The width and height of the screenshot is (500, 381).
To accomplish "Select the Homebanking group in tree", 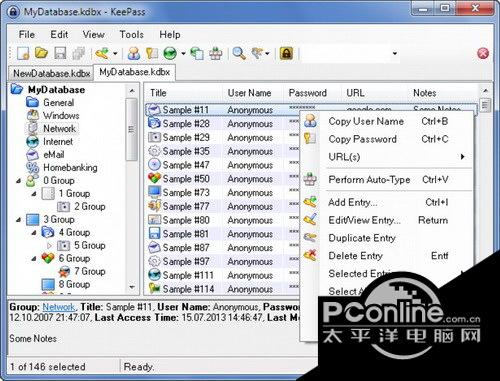I will coord(70,168).
